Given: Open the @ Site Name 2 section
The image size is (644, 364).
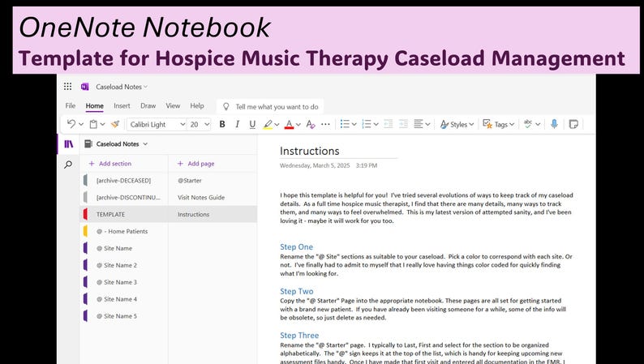Looking at the screenshot, I should pos(124,265).
